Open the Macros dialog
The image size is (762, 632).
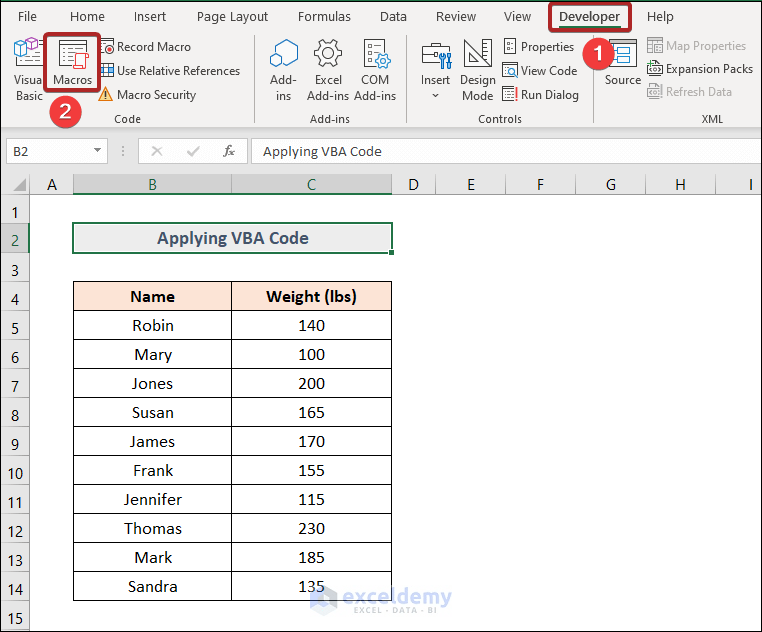point(72,63)
